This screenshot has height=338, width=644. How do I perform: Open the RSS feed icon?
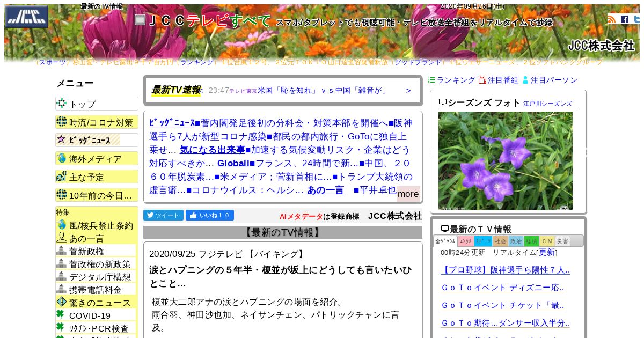(612, 19)
